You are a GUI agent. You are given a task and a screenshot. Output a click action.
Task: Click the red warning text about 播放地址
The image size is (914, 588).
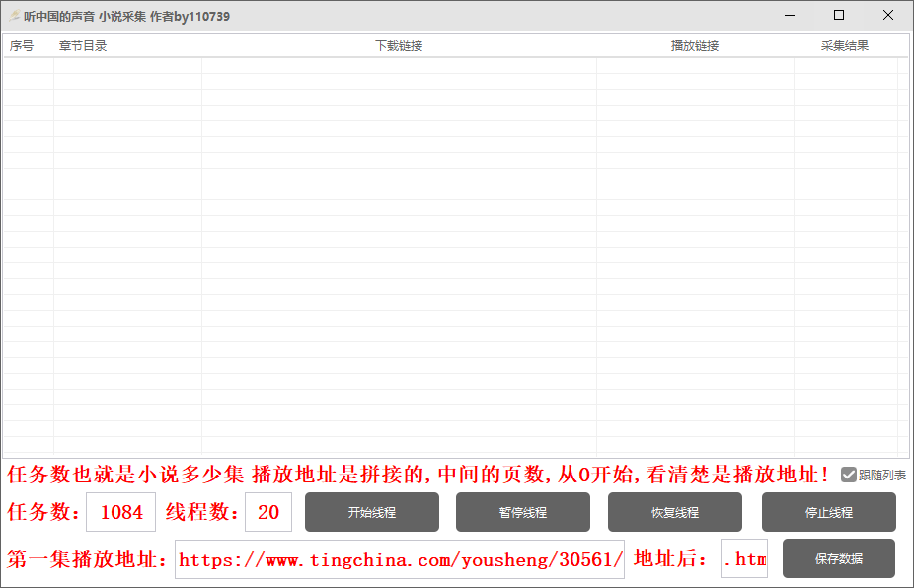(415, 475)
